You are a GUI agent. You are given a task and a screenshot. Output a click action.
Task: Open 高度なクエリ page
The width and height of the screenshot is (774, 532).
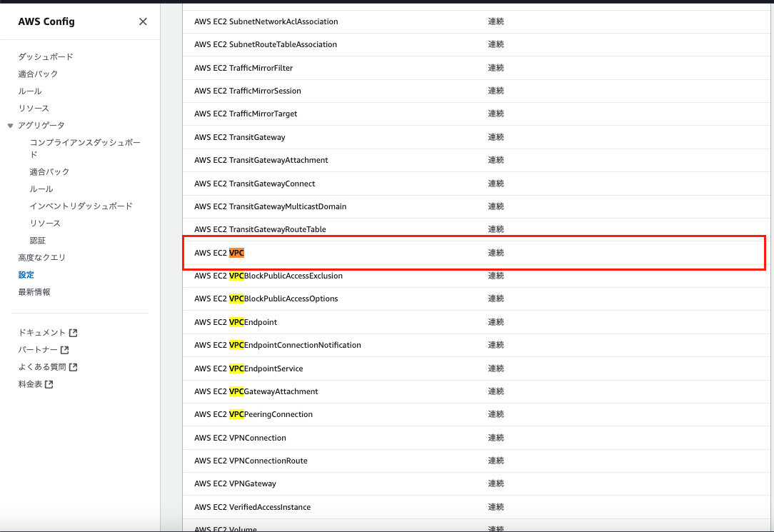(x=41, y=257)
